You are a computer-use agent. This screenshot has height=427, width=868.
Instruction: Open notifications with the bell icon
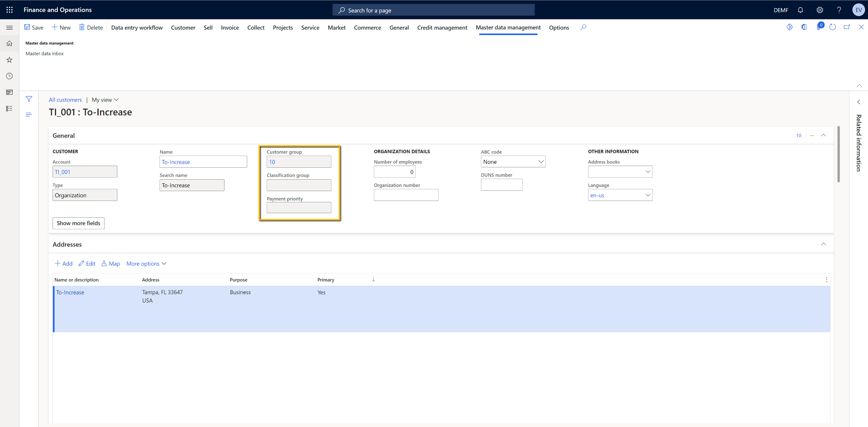click(801, 10)
